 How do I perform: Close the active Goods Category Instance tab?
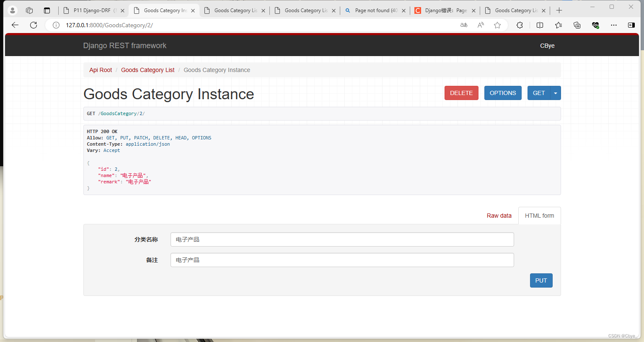193,10
